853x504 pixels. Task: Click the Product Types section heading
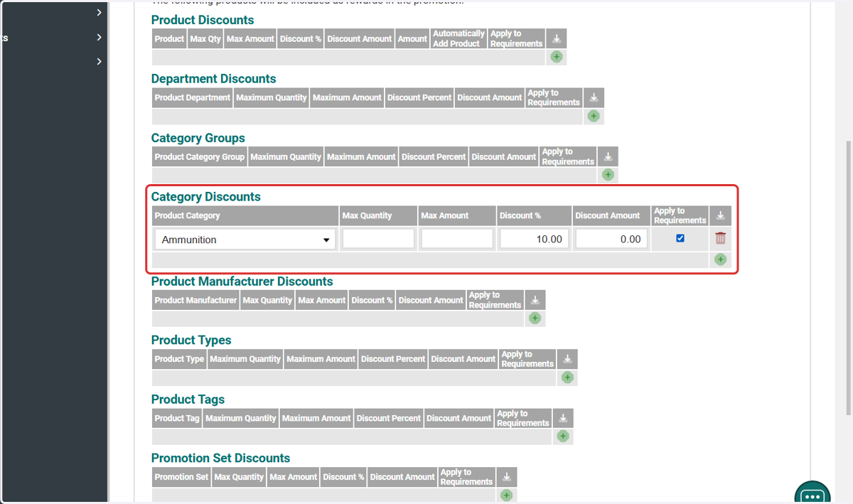tap(191, 340)
